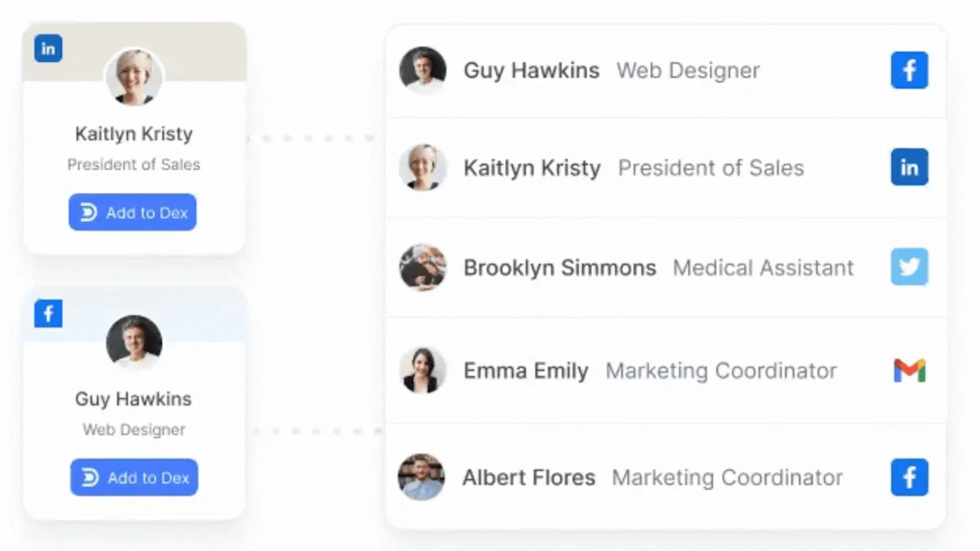Select Albert Flores avatar in contact list
Image resolution: width=980 pixels, height=551 pixels.
pyautogui.click(x=421, y=477)
